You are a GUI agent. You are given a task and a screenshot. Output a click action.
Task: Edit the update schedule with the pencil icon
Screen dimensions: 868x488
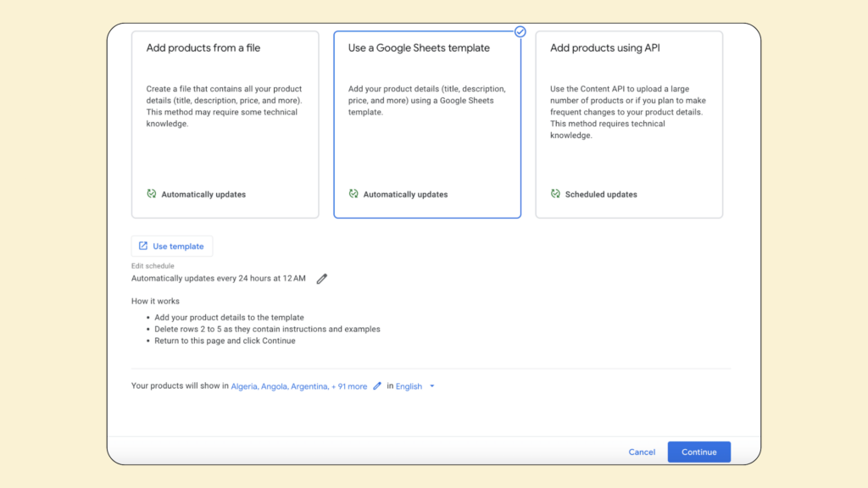click(321, 279)
